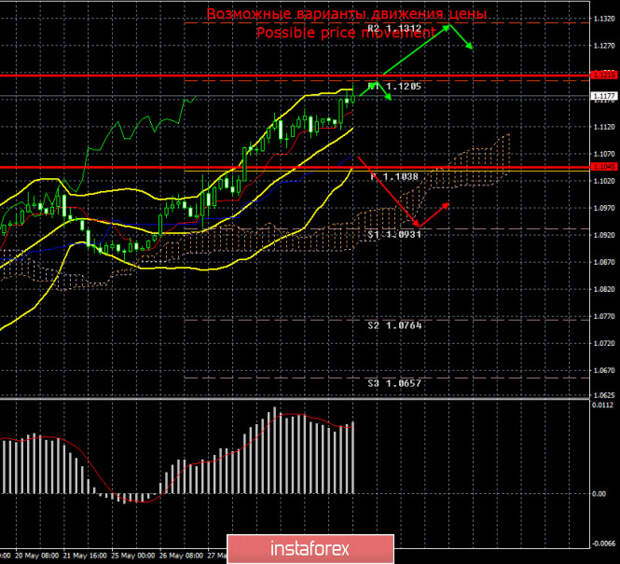Click the red 1.1046 level price tag
Screen dimensions: 620x564
[x=603, y=167]
